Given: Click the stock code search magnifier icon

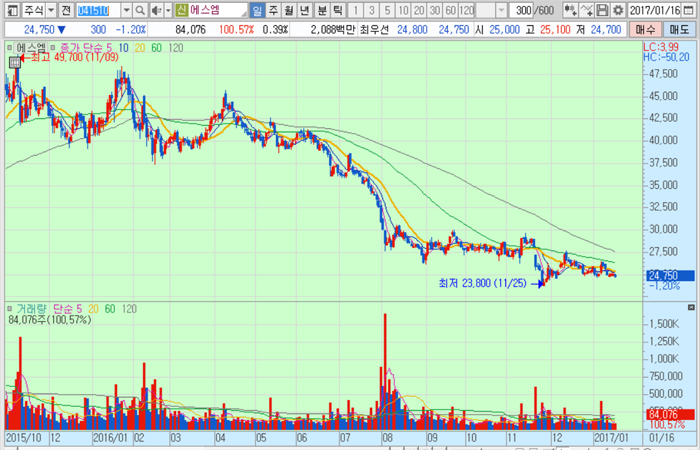Looking at the screenshot, I should [142, 10].
